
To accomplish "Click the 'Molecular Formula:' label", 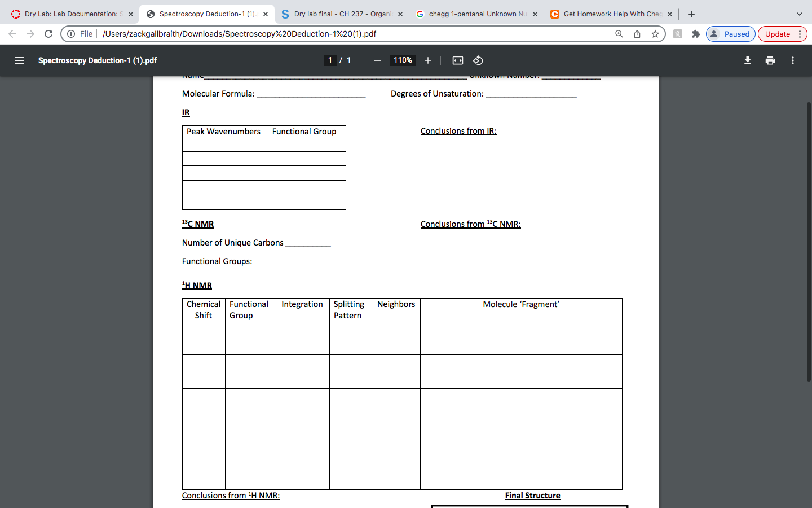I will [x=218, y=94].
